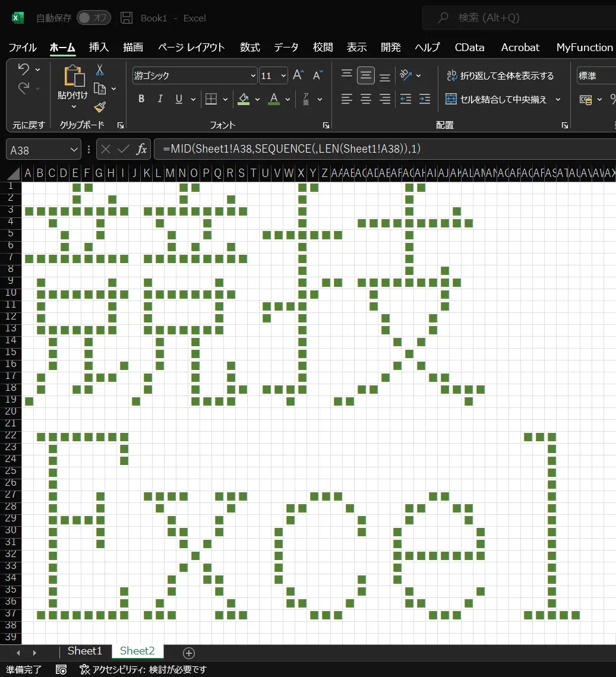The image size is (616, 677).
Task: Switch to the 数式 tab
Action: pyautogui.click(x=250, y=47)
